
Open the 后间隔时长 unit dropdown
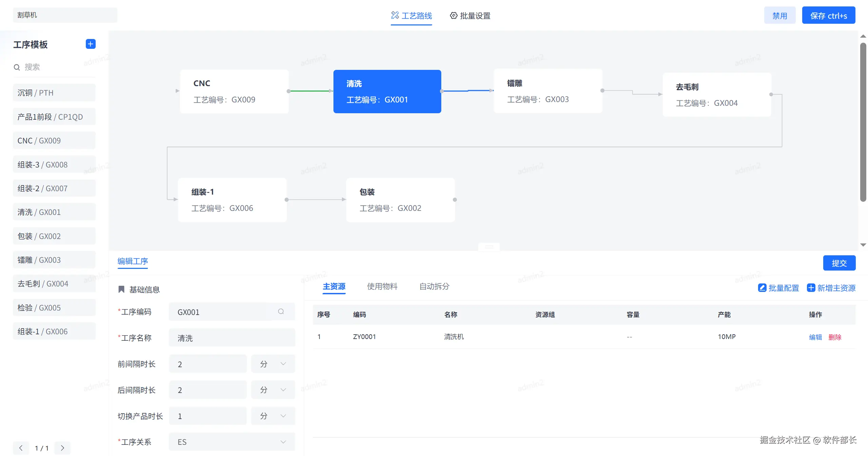(273, 390)
